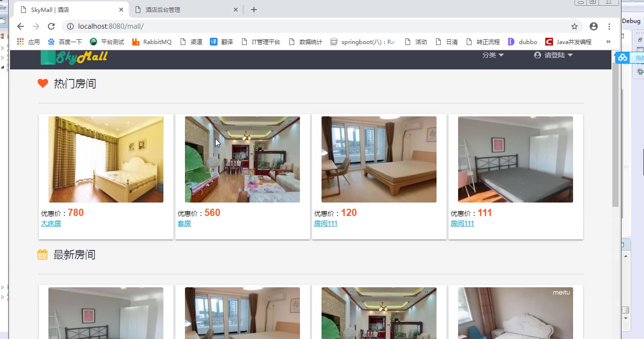Reload the page with refresh icon

click(x=51, y=26)
